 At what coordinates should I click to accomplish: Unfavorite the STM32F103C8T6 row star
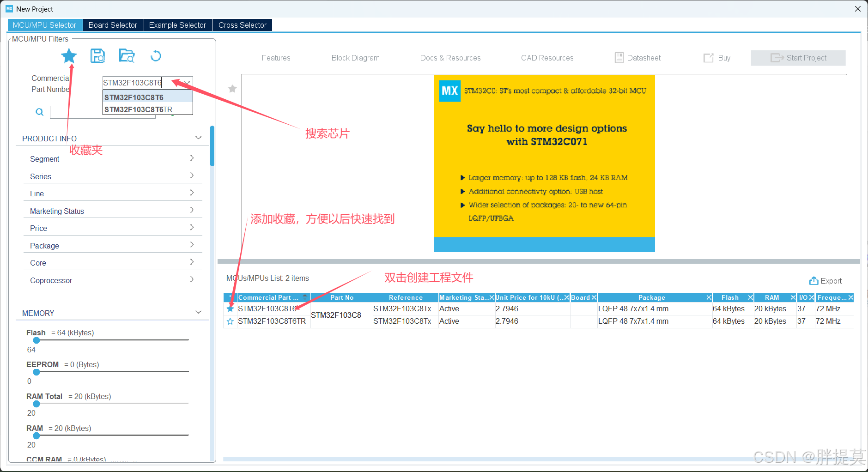pos(230,309)
